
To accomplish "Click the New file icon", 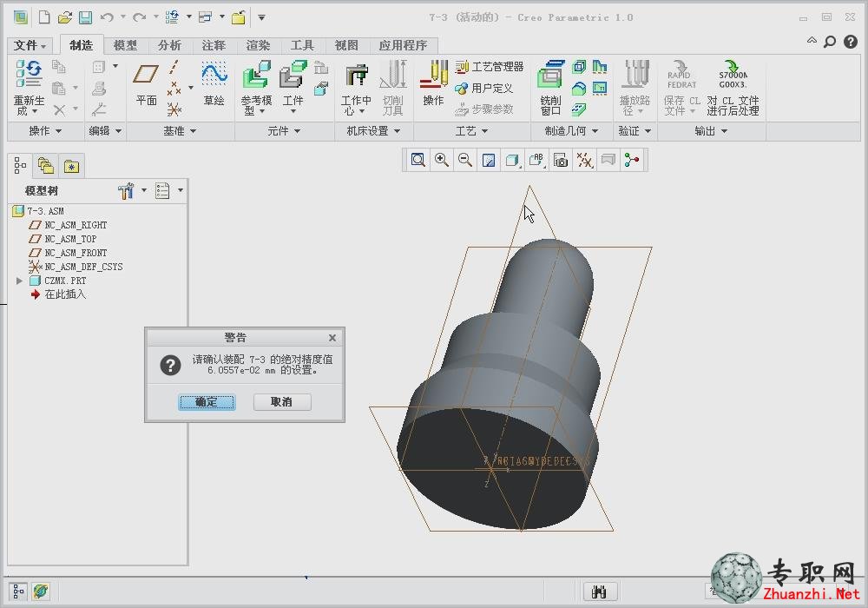I will (43, 17).
